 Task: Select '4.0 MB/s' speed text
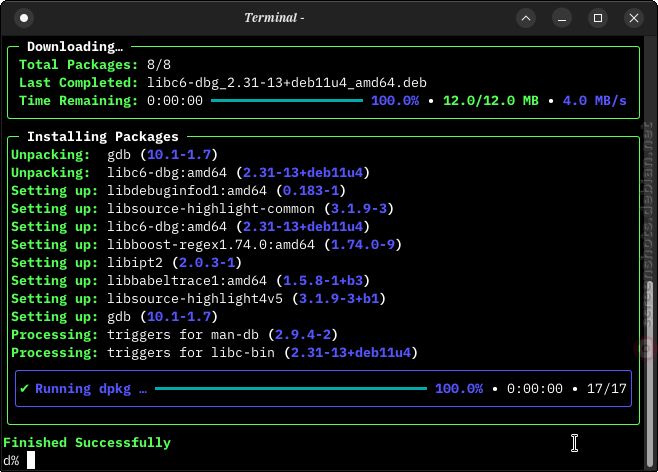coord(594,101)
